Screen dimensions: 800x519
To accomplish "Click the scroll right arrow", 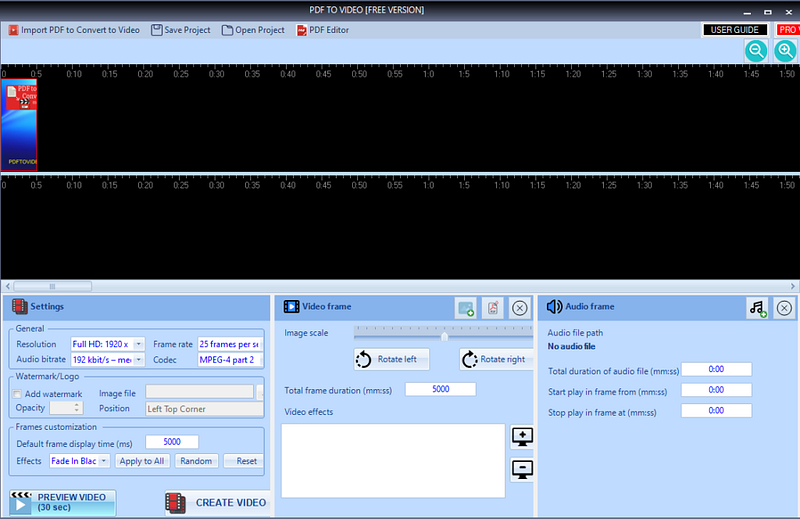I will pos(793,286).
